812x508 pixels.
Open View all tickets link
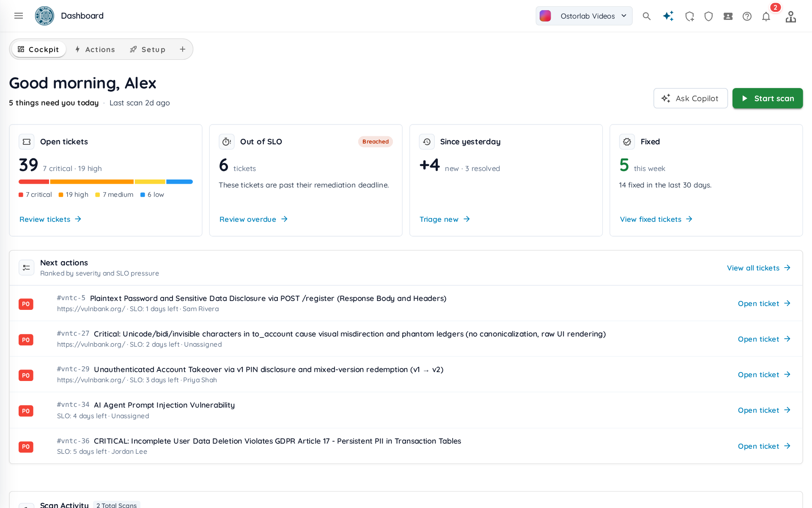pyautogui.click(x=759, y=268)
